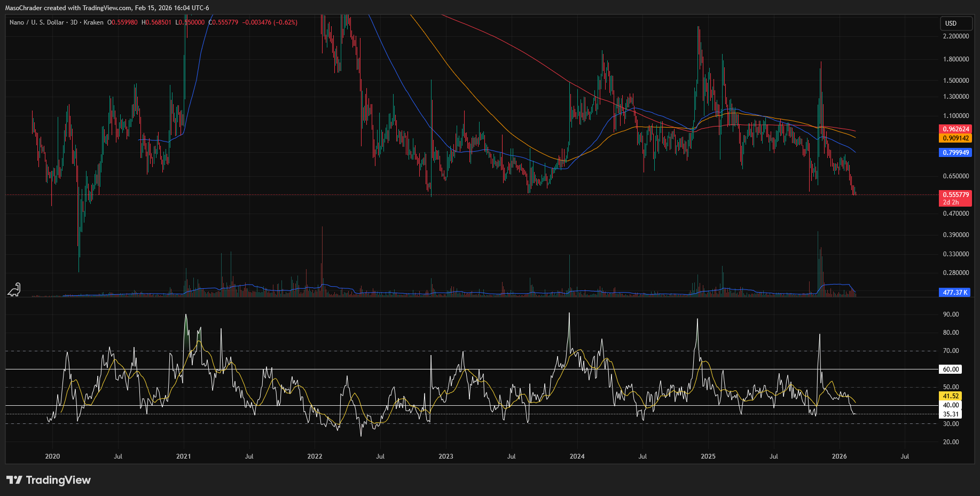Select the open value O0.559980
This screenshot has width=980, height=496.
pos(122,22)
